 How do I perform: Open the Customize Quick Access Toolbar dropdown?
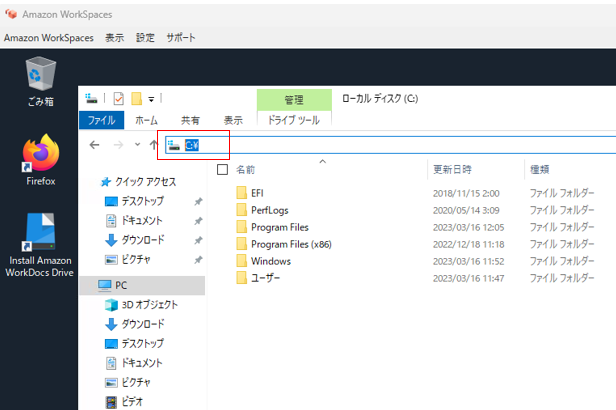point(151,99)
